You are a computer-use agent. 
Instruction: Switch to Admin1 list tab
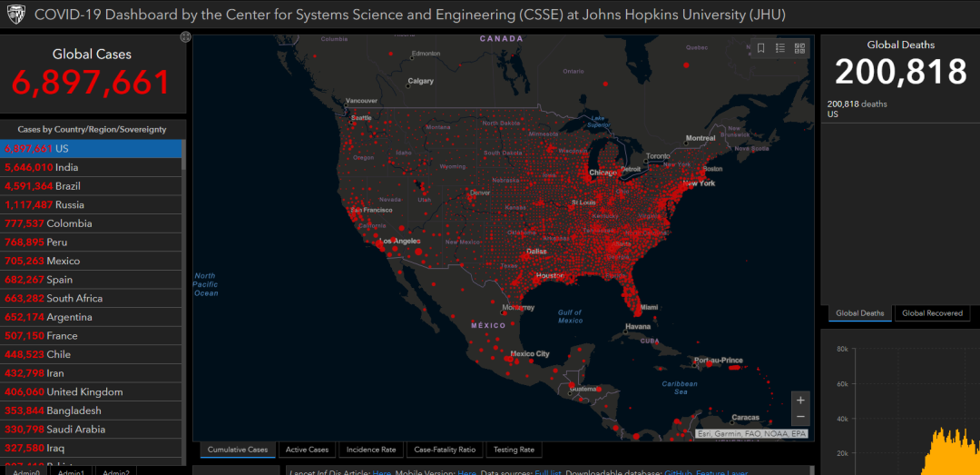[71, 471]
